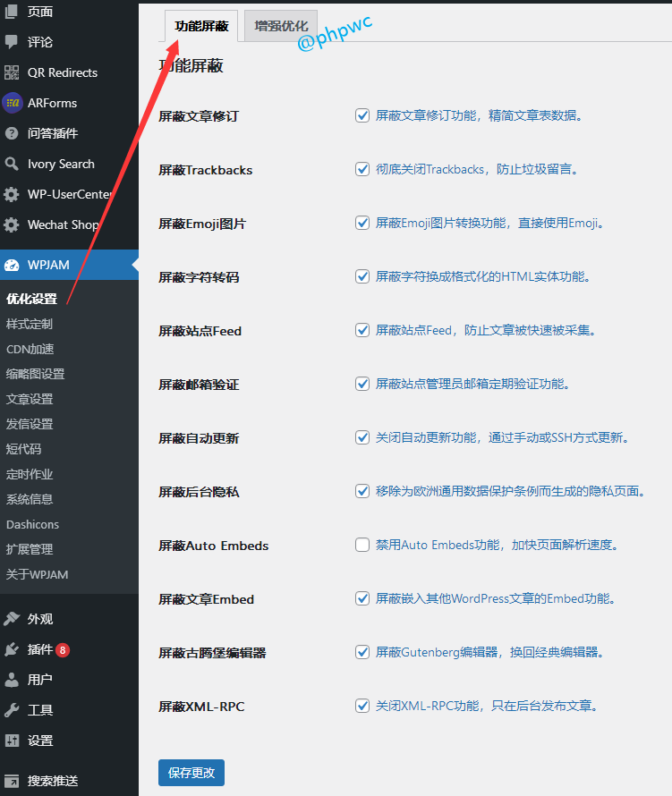This screenshot has width=672, height=796.
Task: Toggle the 屏蔽字符转码 checkbox
Action: 362,276
